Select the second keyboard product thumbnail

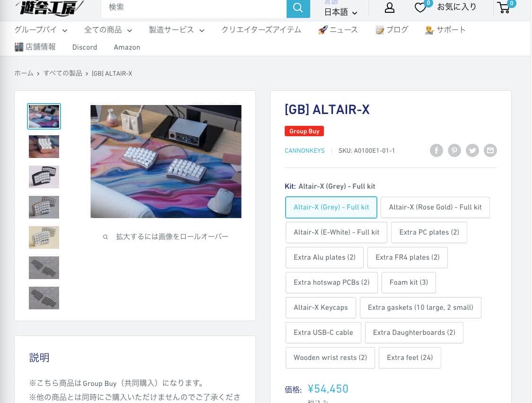pyautogui.click(x=44, y=147)
